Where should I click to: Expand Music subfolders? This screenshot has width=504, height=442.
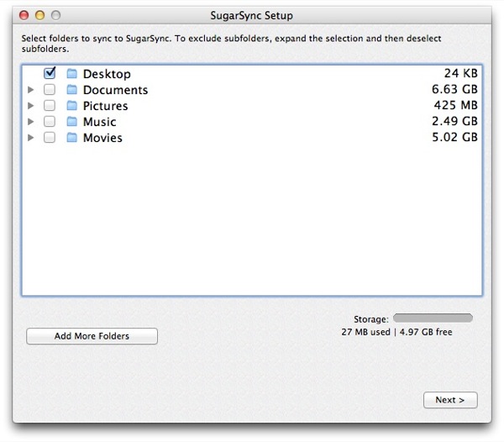point(31,122)
